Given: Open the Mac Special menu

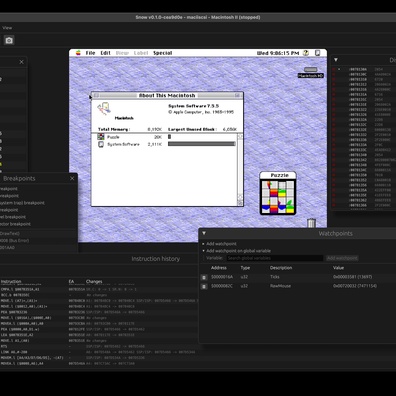Looking at the screenshot, I should click(162, 53).
